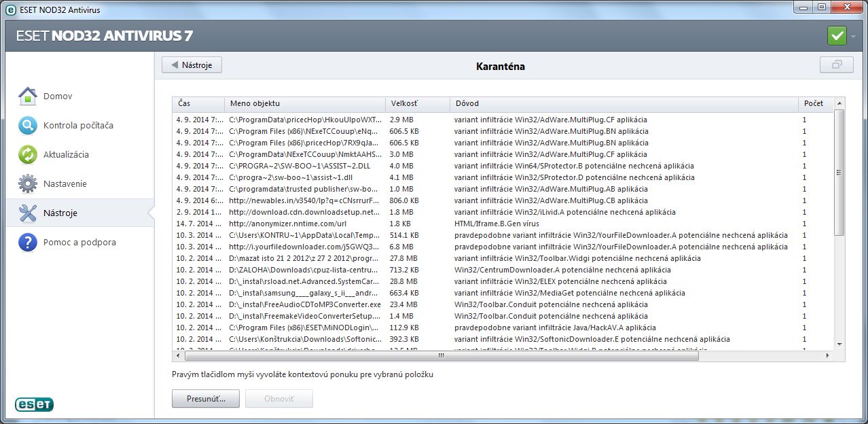Click the Presunúť... button
868x424 pixels.
206,398
